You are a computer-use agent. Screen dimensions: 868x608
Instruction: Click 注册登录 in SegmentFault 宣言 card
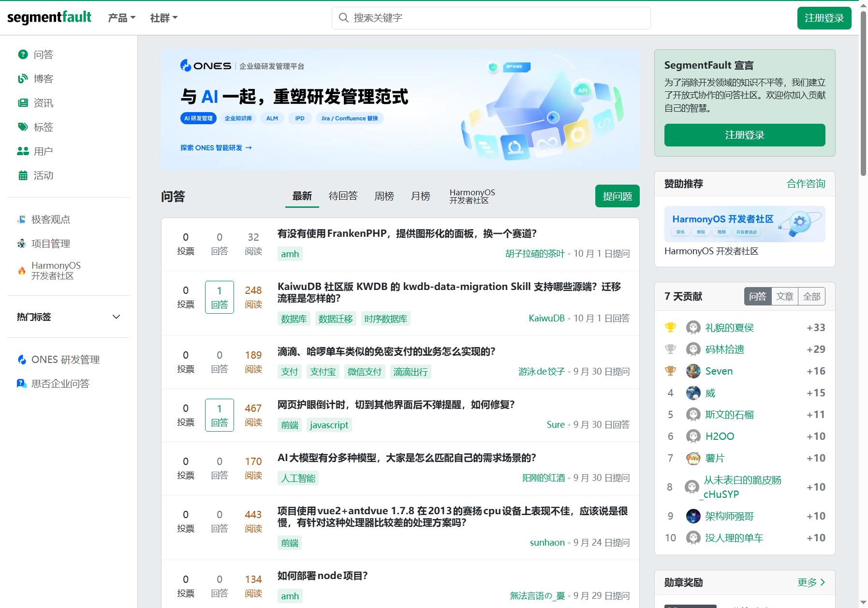click(745, 135)
